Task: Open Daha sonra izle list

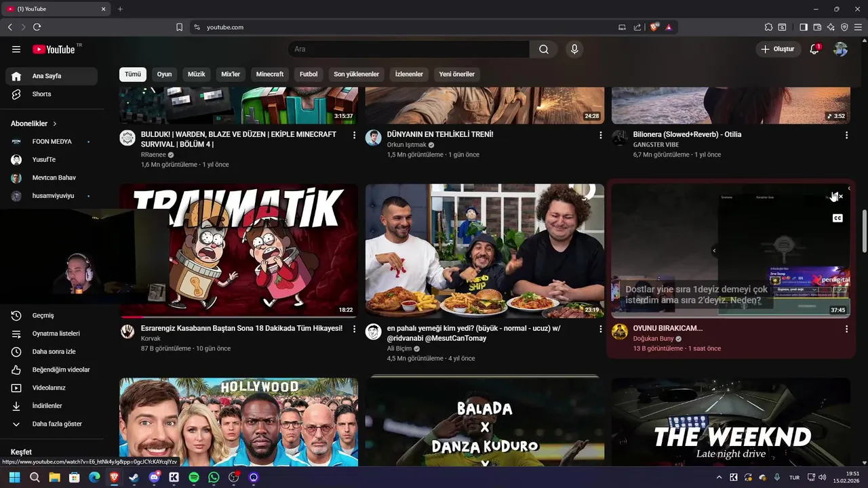Action: coord(52,352)
